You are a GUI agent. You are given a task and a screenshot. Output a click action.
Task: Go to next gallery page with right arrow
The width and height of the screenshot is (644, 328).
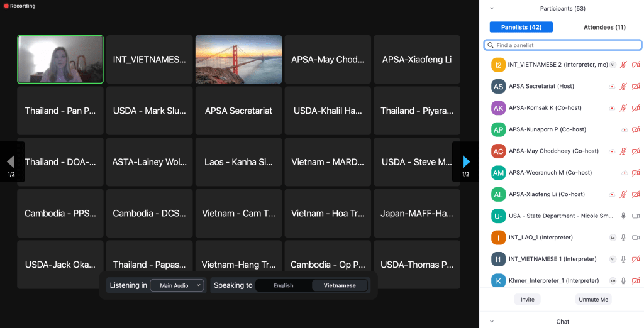pyautogui.click(x=465, y=162)
